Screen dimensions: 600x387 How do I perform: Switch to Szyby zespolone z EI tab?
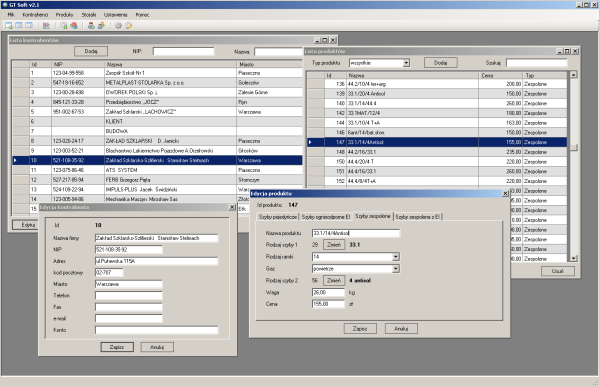[417, 217]
